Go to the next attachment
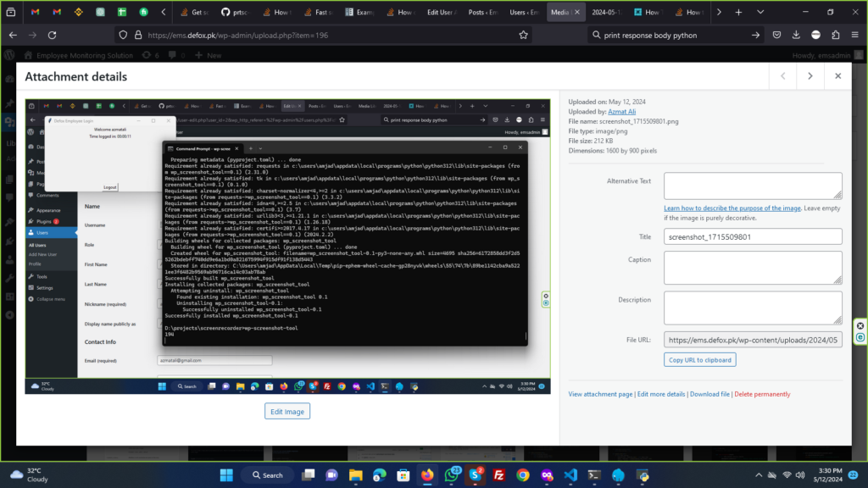The width and height of the screenshot is (868, 488). pos(810,76)
